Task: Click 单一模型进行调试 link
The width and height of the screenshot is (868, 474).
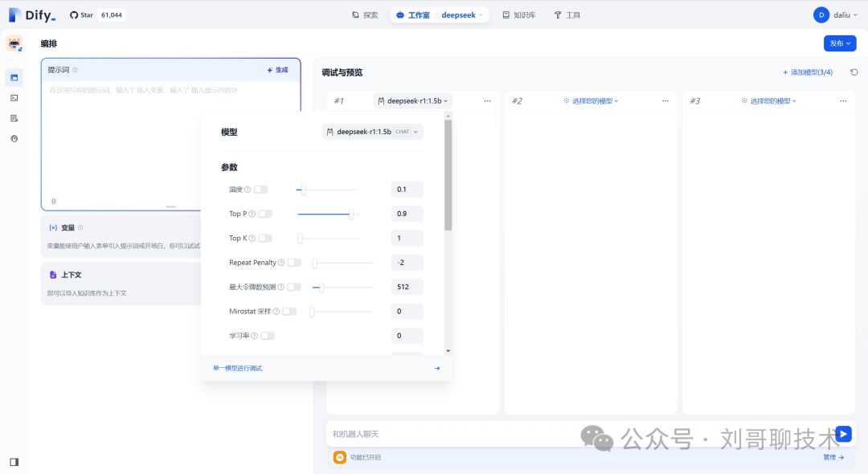Action: 237,369
